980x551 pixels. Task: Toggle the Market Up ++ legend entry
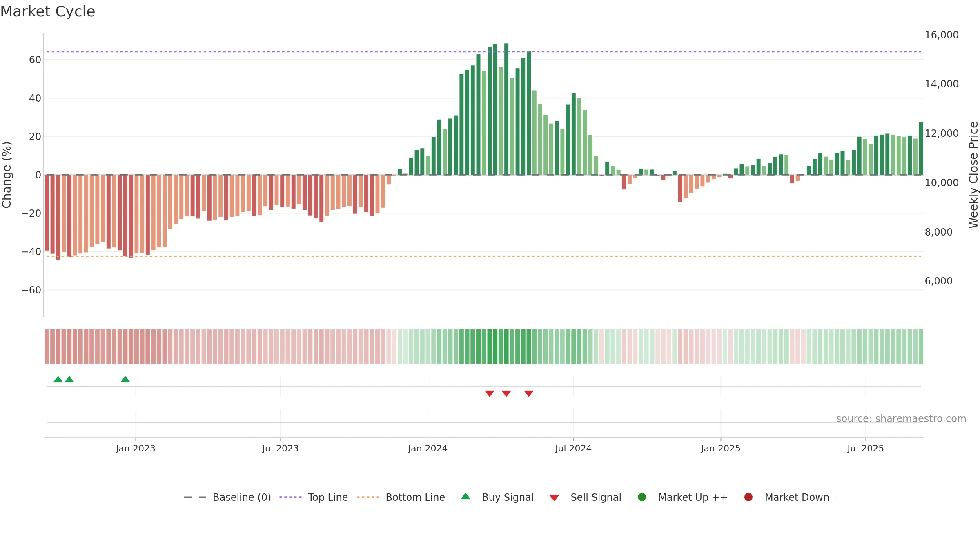coord(682,497)
